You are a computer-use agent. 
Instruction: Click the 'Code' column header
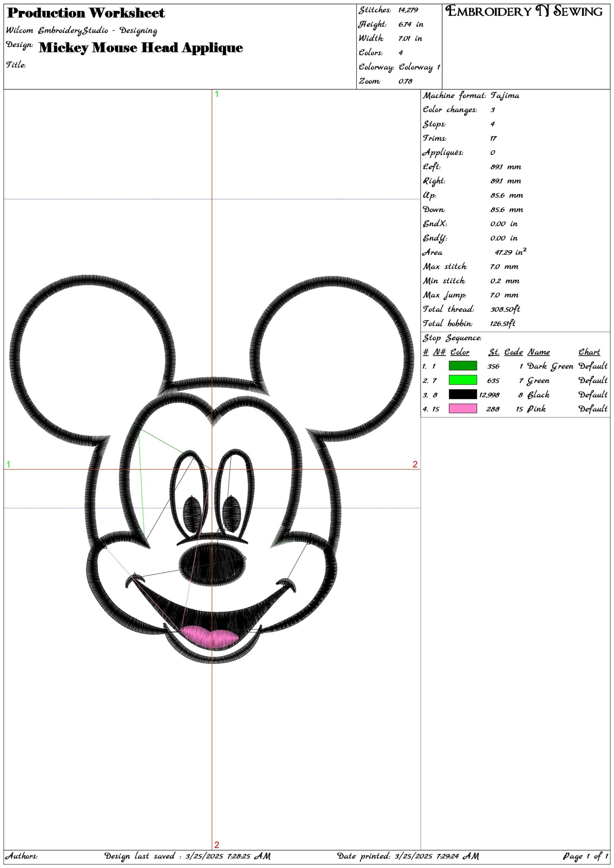(x=513, y=352)
